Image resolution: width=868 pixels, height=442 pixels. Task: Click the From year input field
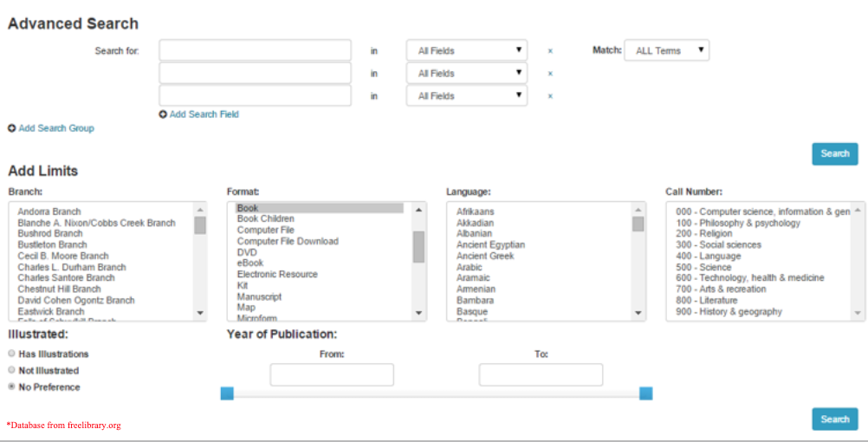[x=332, y=374]
